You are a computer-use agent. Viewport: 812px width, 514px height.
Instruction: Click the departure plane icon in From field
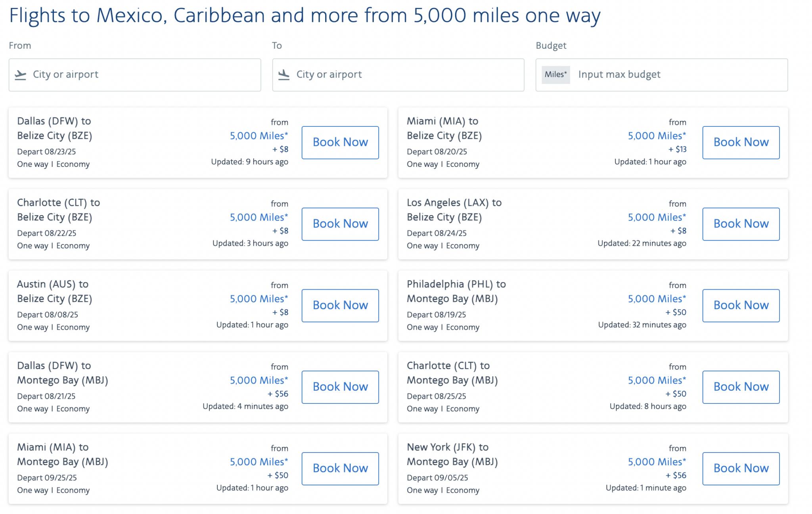click(20, 75)
